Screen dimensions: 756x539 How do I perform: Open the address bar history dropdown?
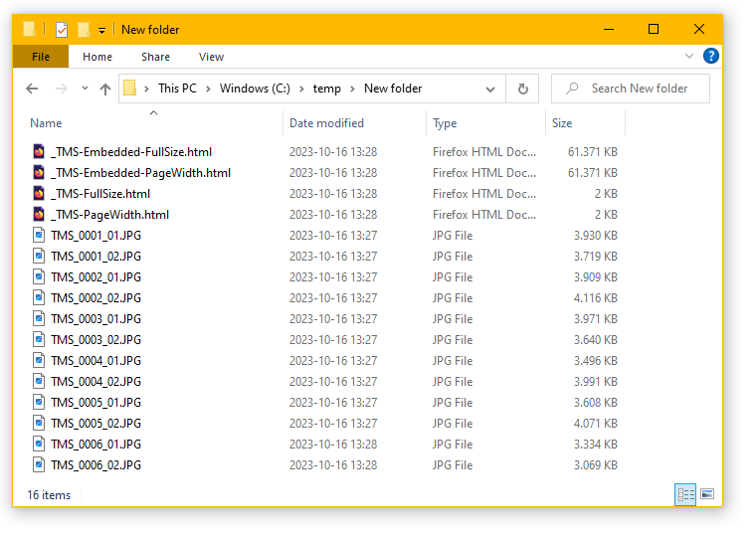(490, 90)
